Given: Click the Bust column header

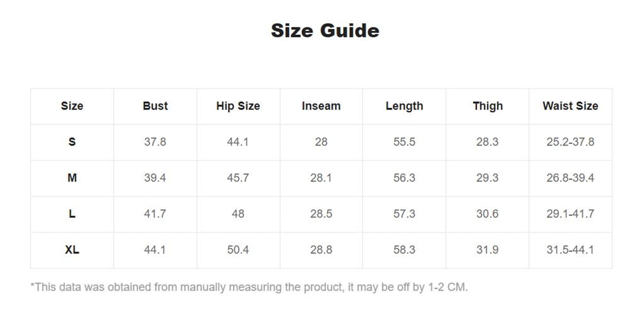Looking at the screenshot, I should tap(155, 106).
